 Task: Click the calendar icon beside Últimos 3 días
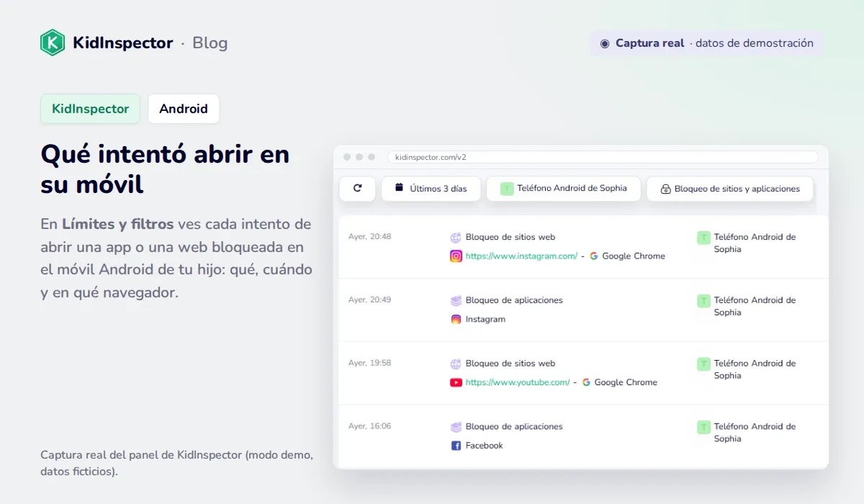pos(399,188)
